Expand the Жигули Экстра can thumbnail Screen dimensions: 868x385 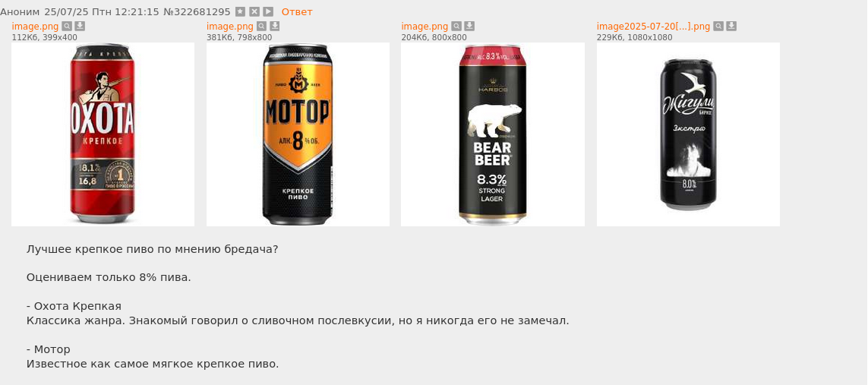pos(688,134)
